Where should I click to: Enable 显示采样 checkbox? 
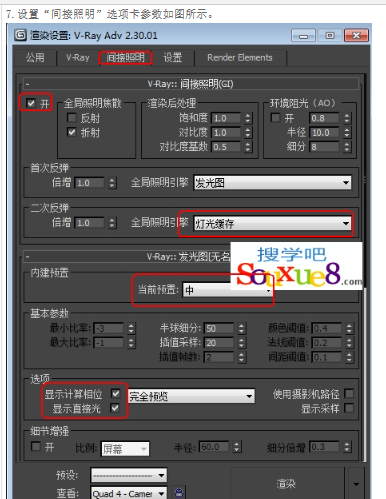click(x=349, y=408)
